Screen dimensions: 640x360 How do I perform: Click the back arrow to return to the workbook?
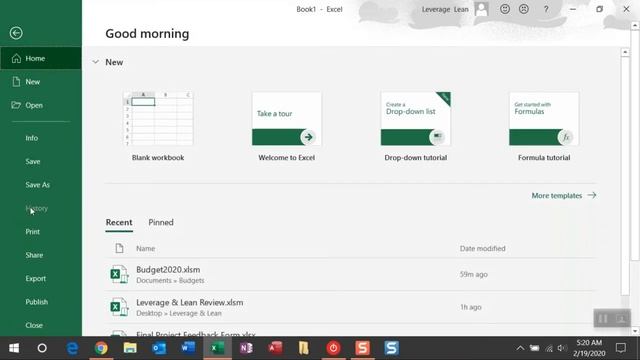point(16,33)
